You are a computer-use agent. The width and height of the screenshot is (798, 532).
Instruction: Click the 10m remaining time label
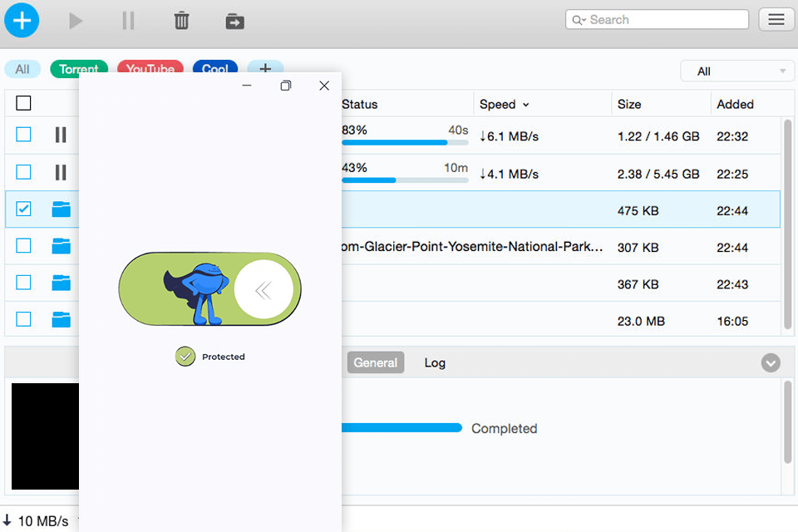tap(456, 168)
